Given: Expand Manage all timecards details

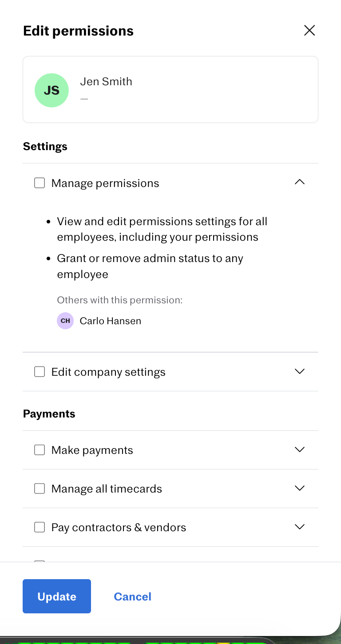Looking at the screenshot, I should click(x=300, y=488).
